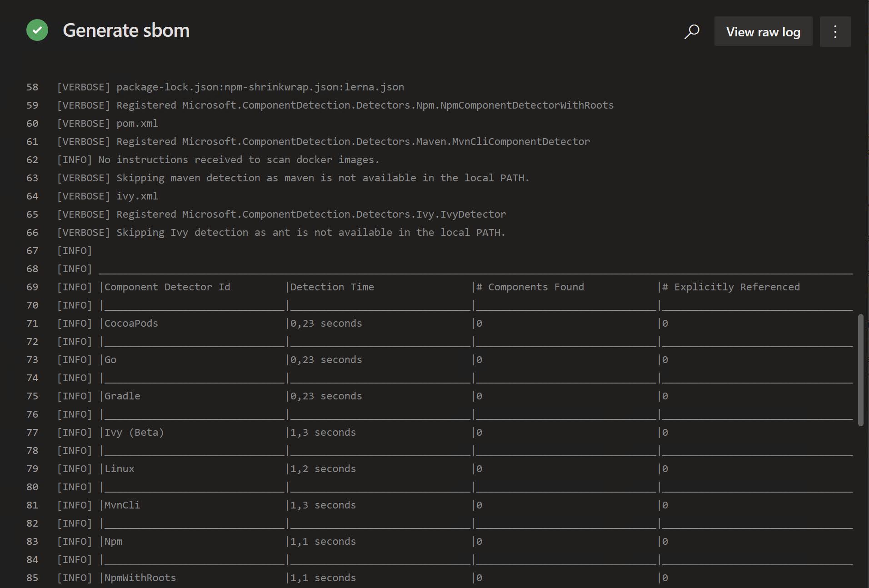The image size is (869, 588).
Task: Click line number 77 of the log
Action: 32,433
